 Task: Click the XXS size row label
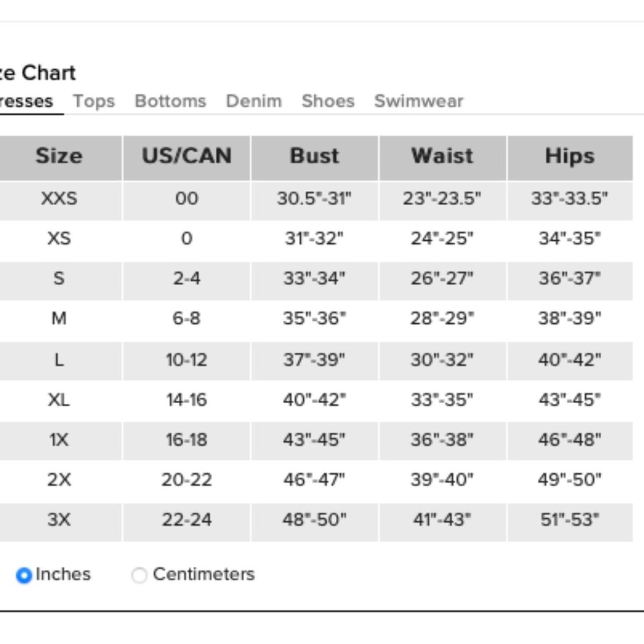point(59,198)
